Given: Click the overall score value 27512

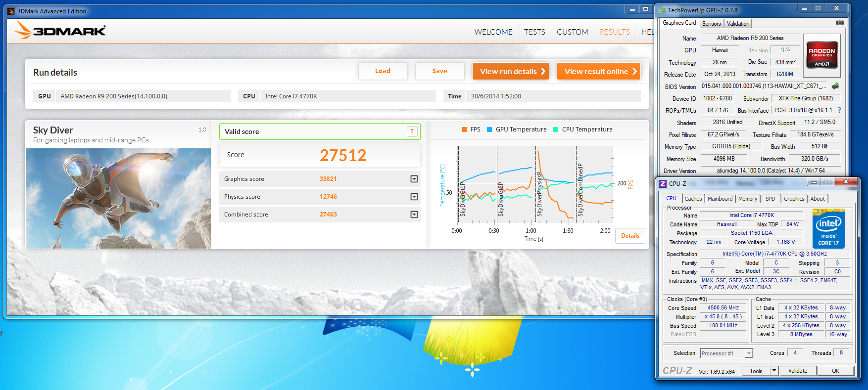Looking at the screenshot, I should click(x=343, y=155).
